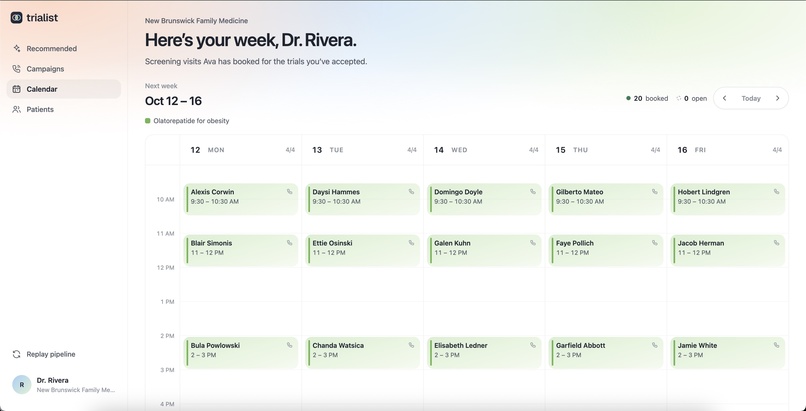Select the 14 WED day header
The image size is (806, 411).
[x=484, y=150]
